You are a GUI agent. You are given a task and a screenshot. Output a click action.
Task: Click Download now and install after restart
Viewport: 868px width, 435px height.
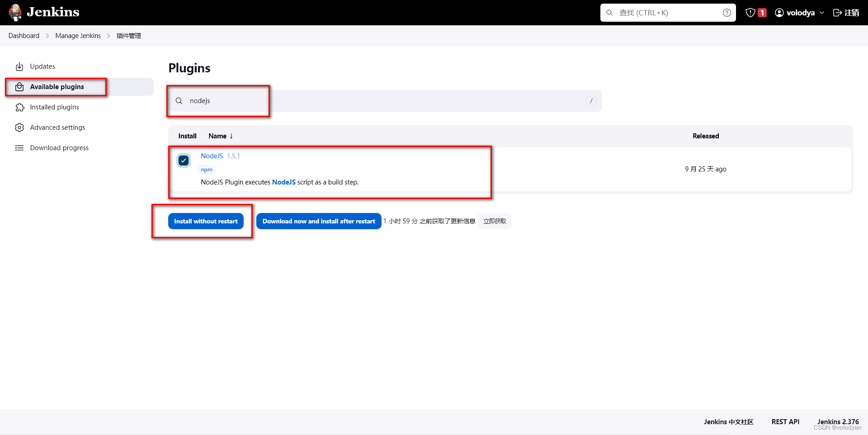[x=319, y=221]
